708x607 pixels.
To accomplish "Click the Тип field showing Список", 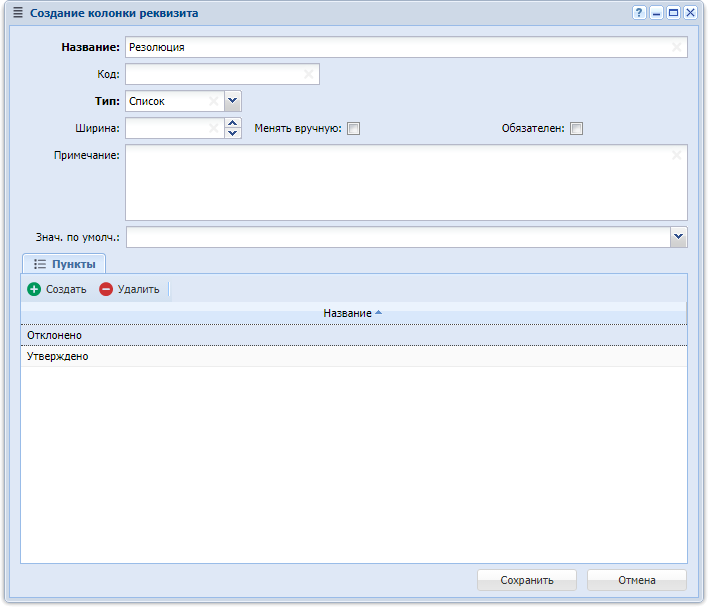I will pos(175,101).
